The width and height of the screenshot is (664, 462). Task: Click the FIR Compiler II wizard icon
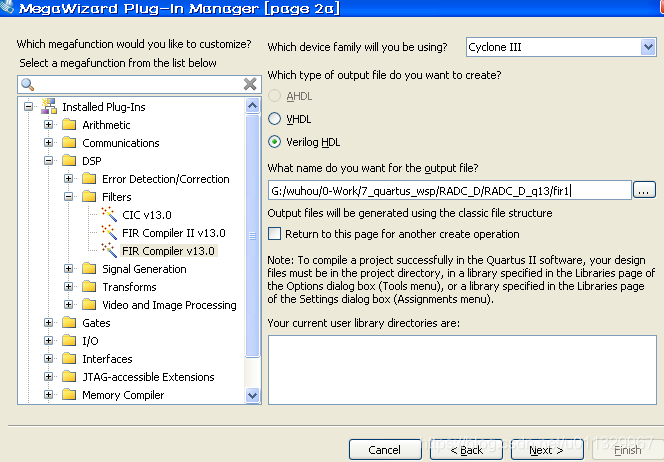point(109,232)
